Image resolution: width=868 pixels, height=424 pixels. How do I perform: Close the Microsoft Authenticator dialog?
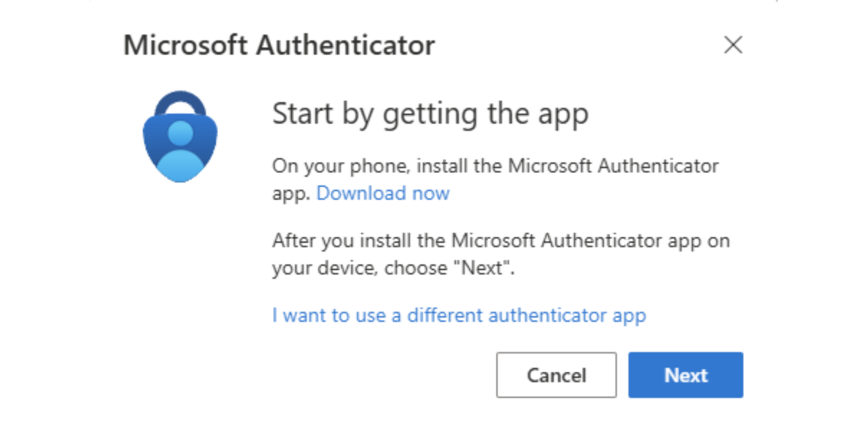point(733,45)
